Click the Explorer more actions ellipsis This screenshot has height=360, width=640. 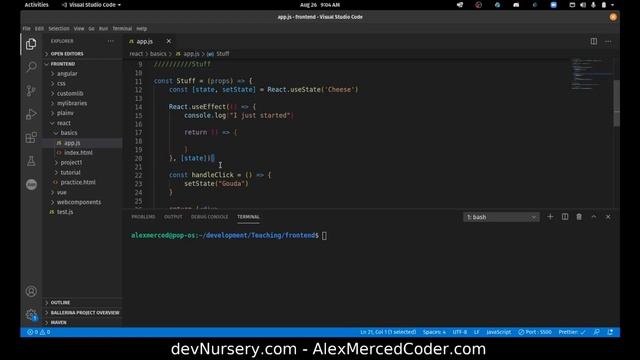111,41
